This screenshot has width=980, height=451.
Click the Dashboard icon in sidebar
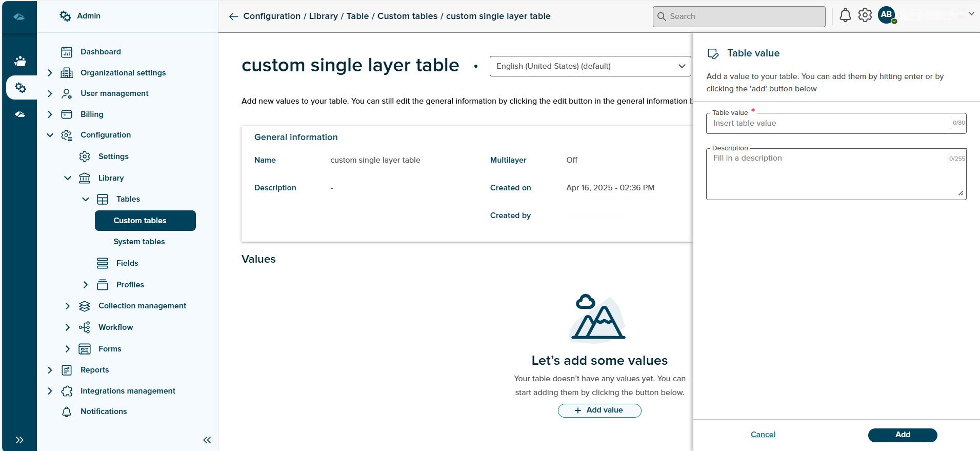pos(67,52)
